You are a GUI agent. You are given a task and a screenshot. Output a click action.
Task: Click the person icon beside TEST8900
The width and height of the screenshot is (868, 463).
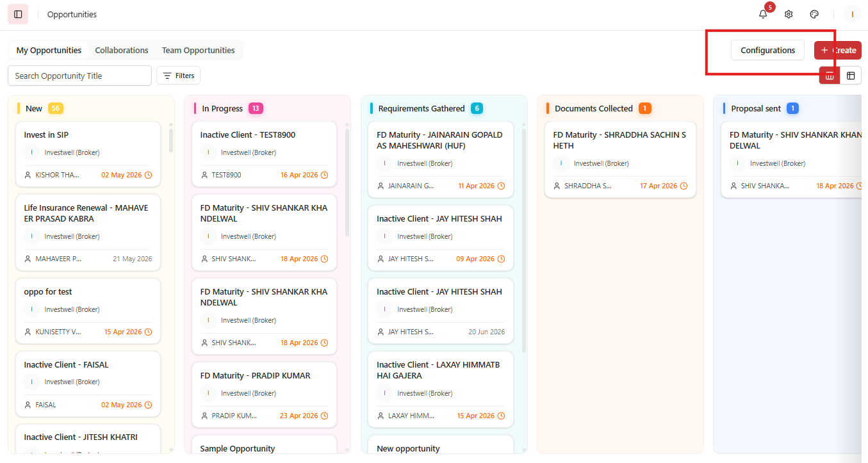(x=204, y=175)
